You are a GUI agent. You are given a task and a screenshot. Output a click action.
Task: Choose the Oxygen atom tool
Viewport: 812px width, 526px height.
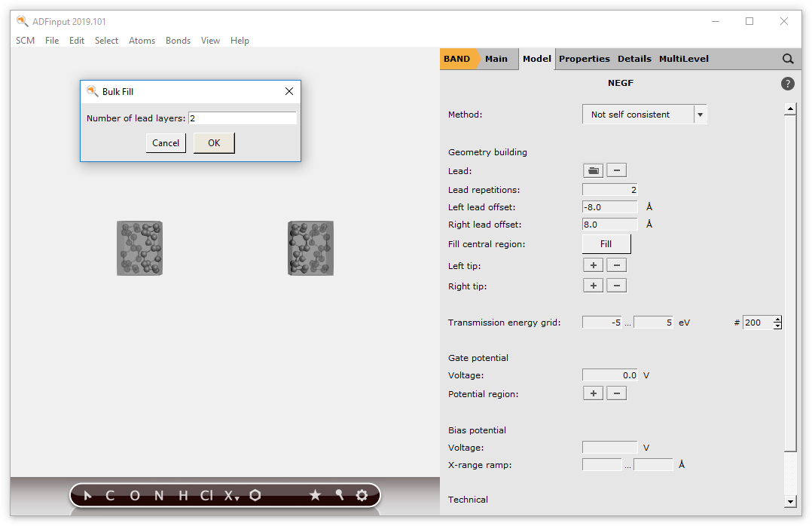tap(135, 495)
